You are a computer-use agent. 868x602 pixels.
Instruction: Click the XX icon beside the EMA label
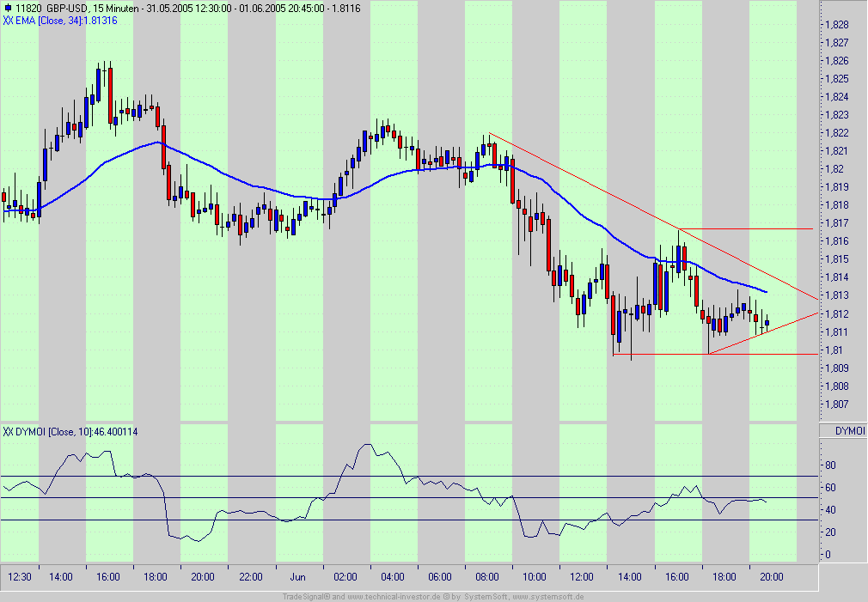(8, 21)
